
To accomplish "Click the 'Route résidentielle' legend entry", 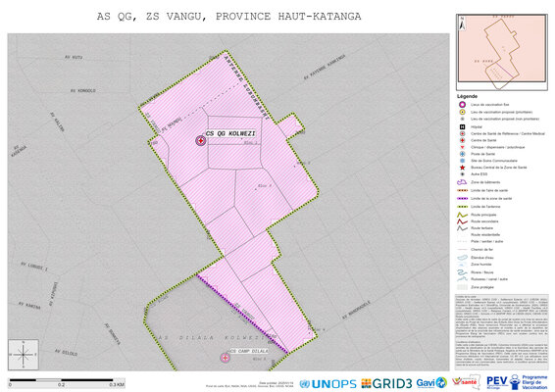I will (485, 234).
